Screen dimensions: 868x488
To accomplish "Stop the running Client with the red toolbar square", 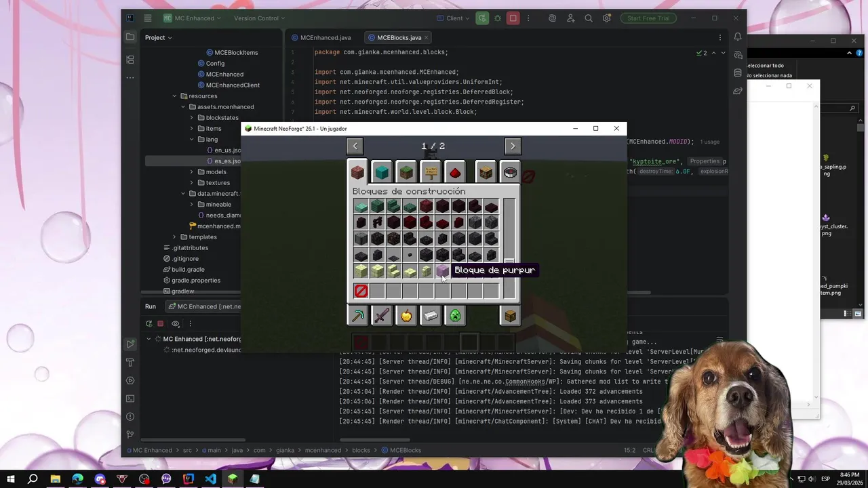I will coord(513,18).
